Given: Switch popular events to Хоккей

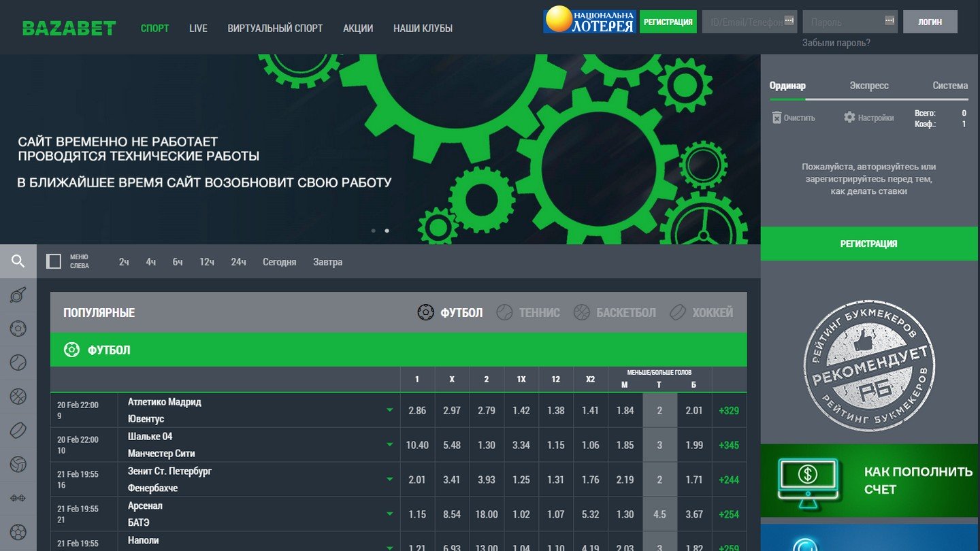Looking at the screenshot, I should coord(701,312).
